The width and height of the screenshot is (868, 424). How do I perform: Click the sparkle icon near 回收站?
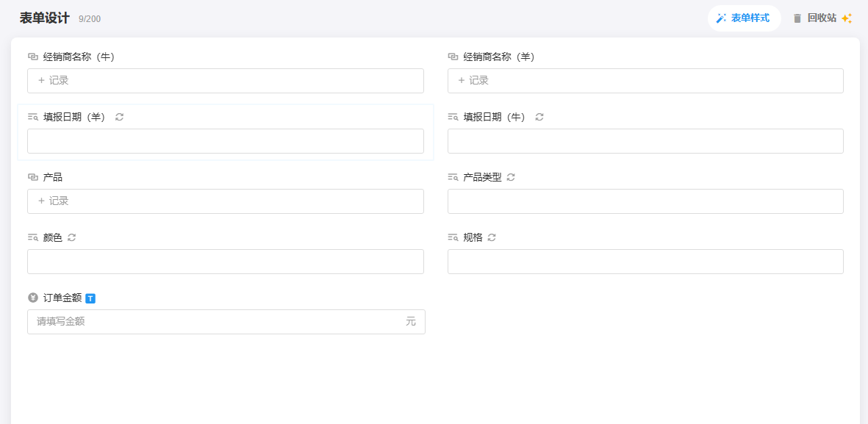coord(847,18)
